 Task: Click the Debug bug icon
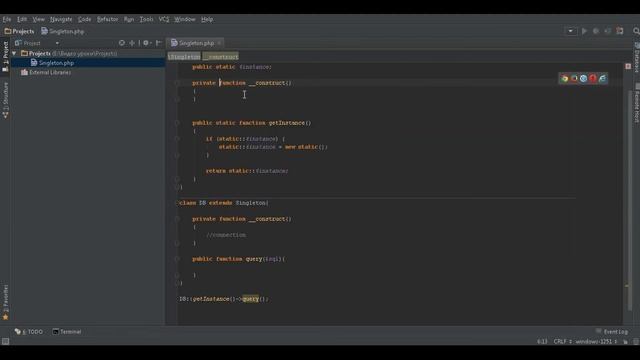[x=596, y=31]
